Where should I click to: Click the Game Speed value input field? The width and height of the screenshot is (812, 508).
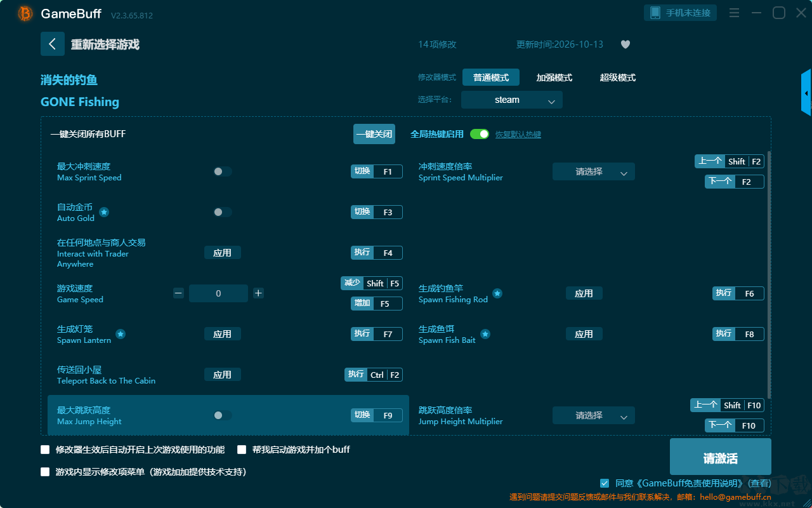point(218,293)
